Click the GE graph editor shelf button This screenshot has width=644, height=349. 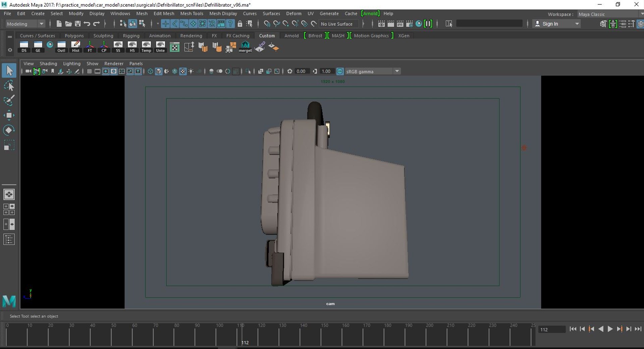point(38,47)
